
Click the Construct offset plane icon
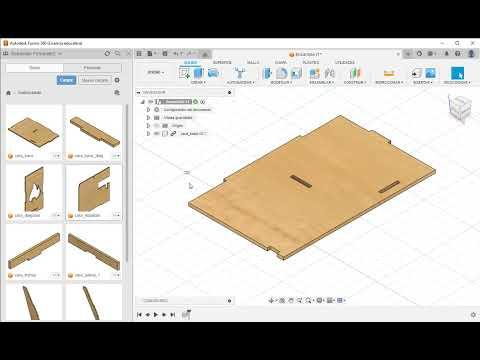click(355, 73)
